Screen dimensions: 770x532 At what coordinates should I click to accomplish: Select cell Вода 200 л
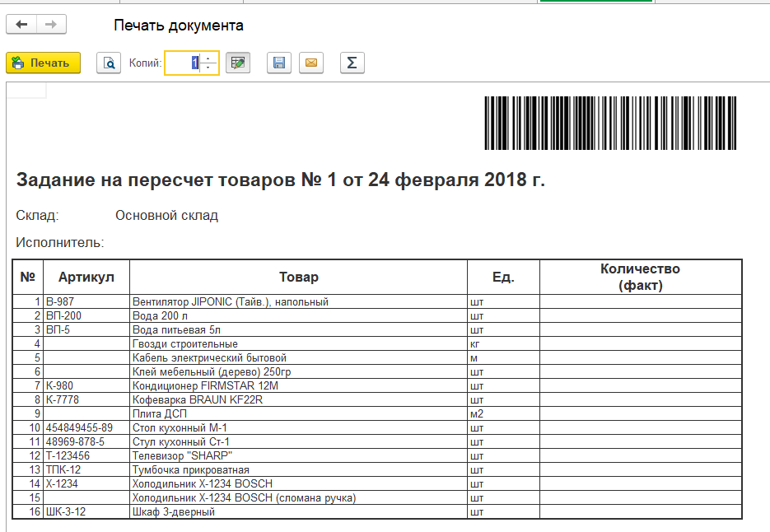[299, 316]
